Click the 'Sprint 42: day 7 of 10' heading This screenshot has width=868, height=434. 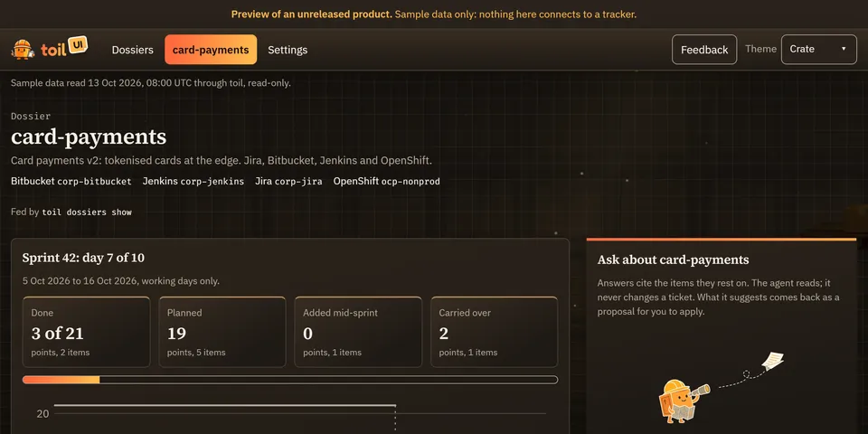point(83,258)
